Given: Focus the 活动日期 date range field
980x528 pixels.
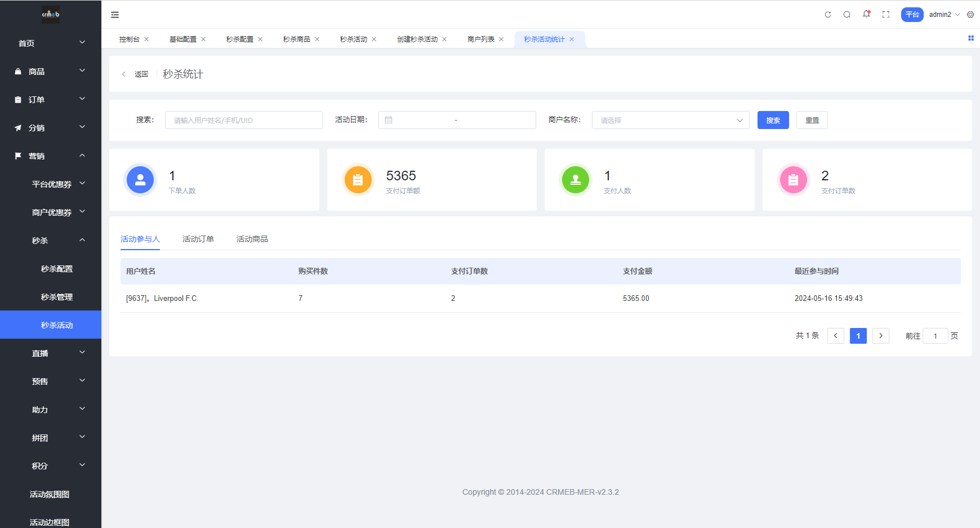Looking at the screenshot, I should click(x=457, y=120).
